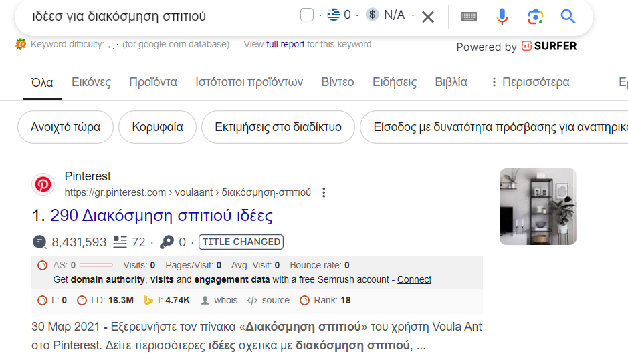Tick the keyword checkbox in search bar
The width and height of the screenshot is (628, 364).
[x=307, y=15]
